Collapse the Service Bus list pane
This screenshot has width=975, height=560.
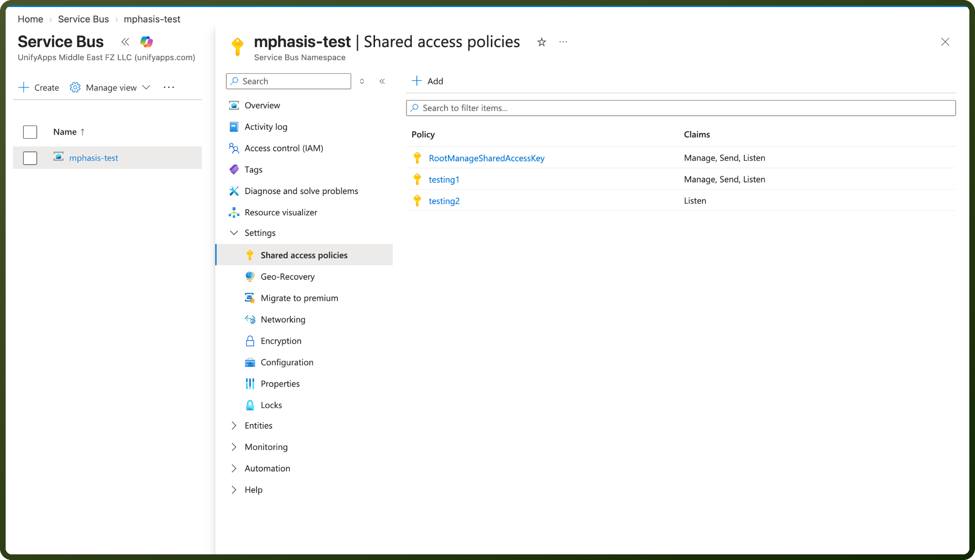point(125,42)
